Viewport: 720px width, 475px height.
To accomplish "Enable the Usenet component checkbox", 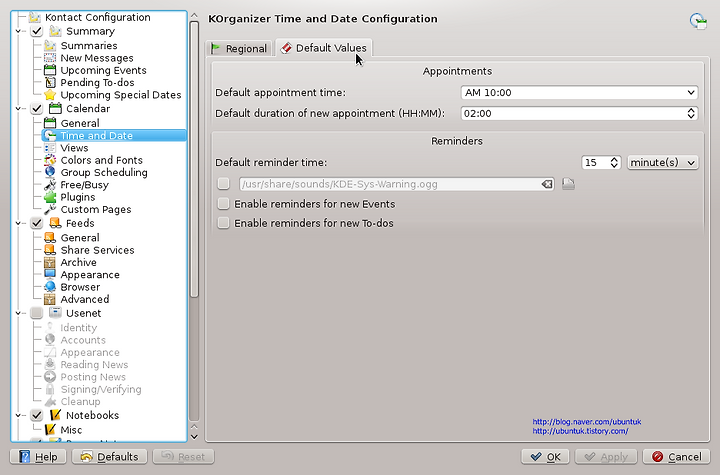I will (x=37, y=313).
